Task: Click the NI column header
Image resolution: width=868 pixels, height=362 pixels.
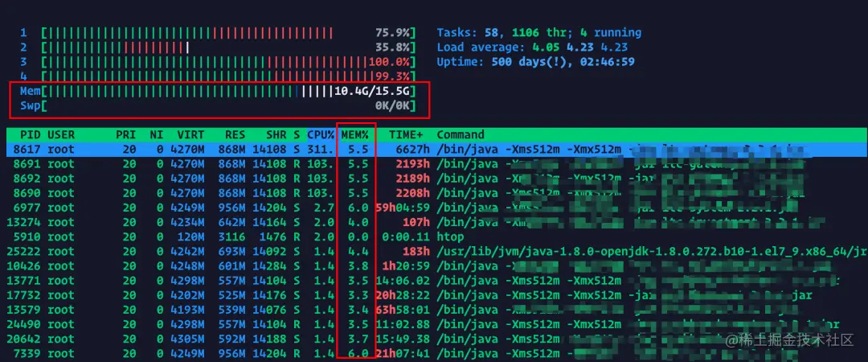Action: 157,134
